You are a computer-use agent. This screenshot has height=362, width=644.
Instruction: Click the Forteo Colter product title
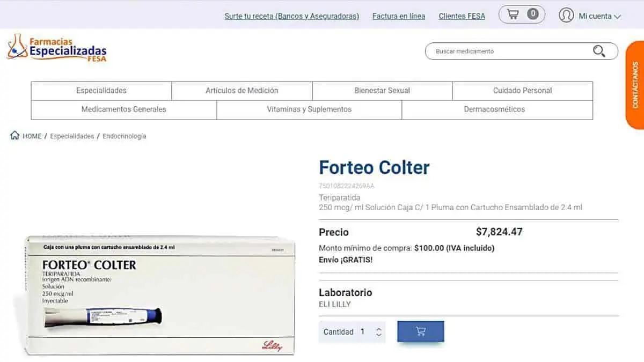click(x=374, y=167)
